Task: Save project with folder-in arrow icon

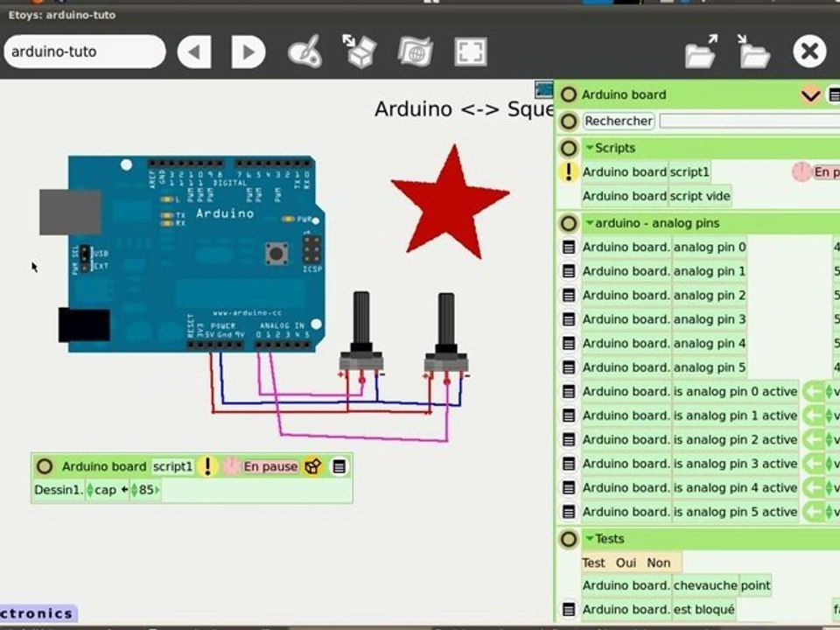Action: pos(753,52)
